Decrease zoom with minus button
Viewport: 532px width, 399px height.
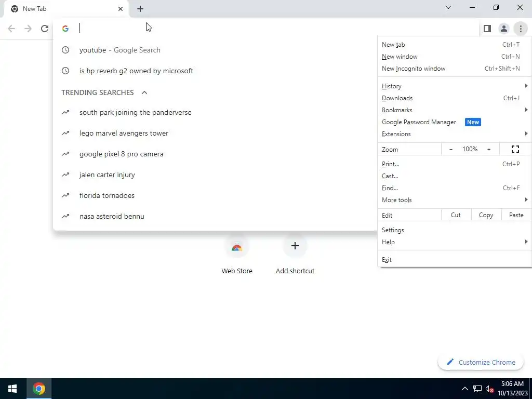coord(451,149)
